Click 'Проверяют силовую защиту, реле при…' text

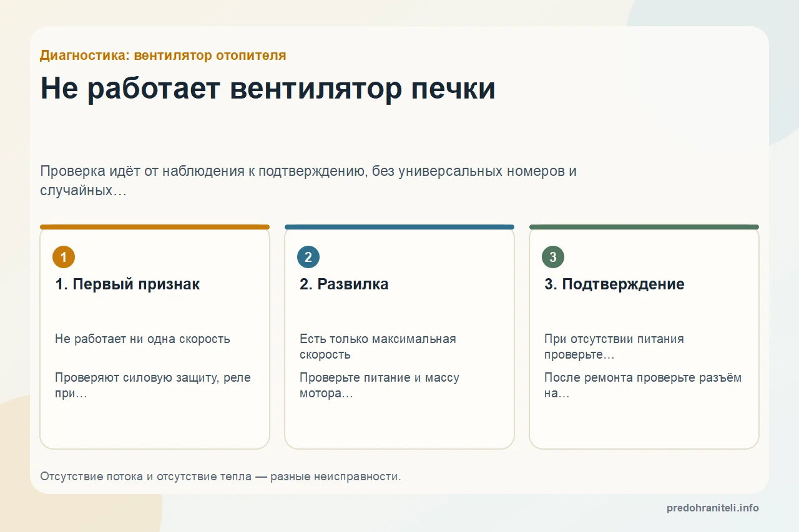pyautogui.click(x=153, y=385)
